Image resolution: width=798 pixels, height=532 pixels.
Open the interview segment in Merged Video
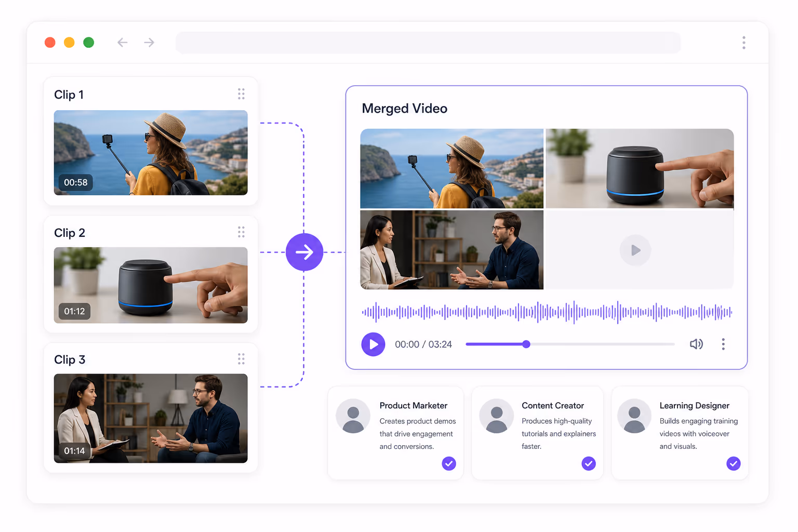(x=452, y=250)
